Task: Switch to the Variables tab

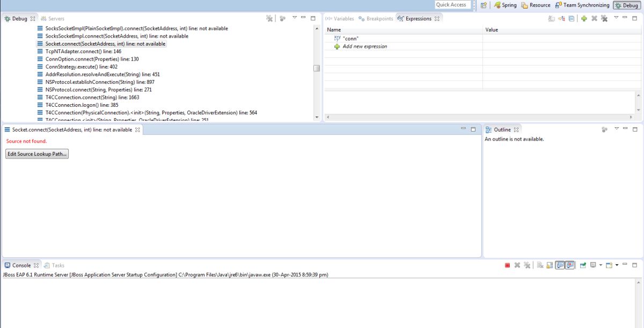Action: point(340,18)
